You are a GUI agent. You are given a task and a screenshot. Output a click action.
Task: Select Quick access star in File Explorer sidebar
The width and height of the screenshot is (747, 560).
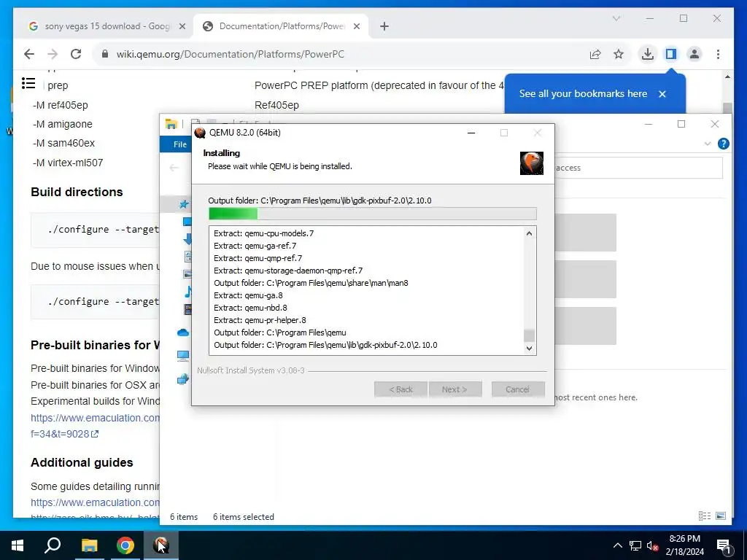coord(183,204)
